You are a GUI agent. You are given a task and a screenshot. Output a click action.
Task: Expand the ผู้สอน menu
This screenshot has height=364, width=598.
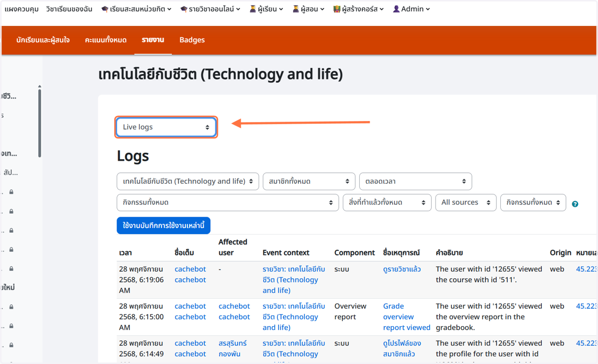click(x=308, y=9)
